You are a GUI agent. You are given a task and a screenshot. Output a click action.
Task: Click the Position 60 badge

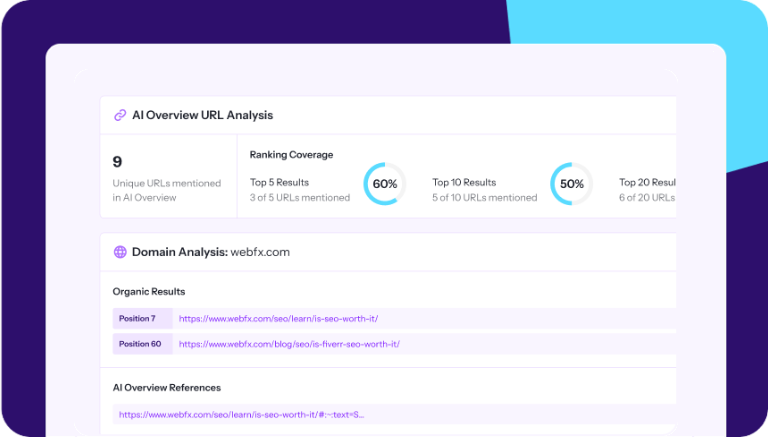pyautogui.click(x=139, y=344)
